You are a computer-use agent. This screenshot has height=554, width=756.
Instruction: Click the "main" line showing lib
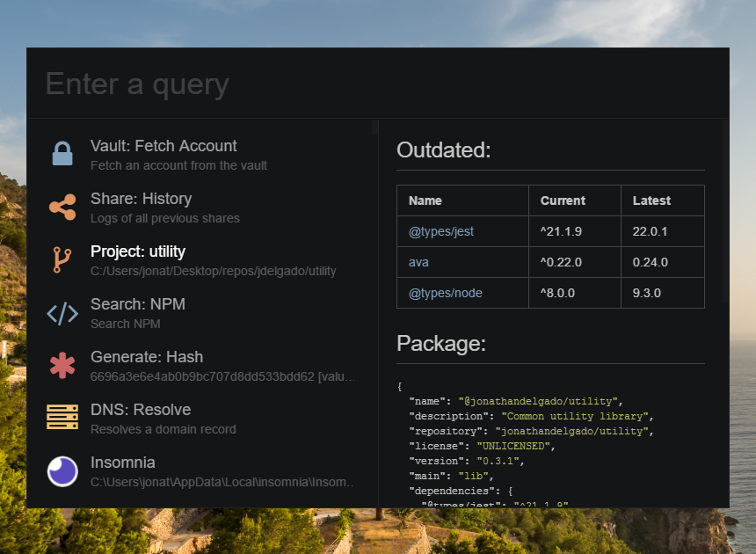[451, 476]
